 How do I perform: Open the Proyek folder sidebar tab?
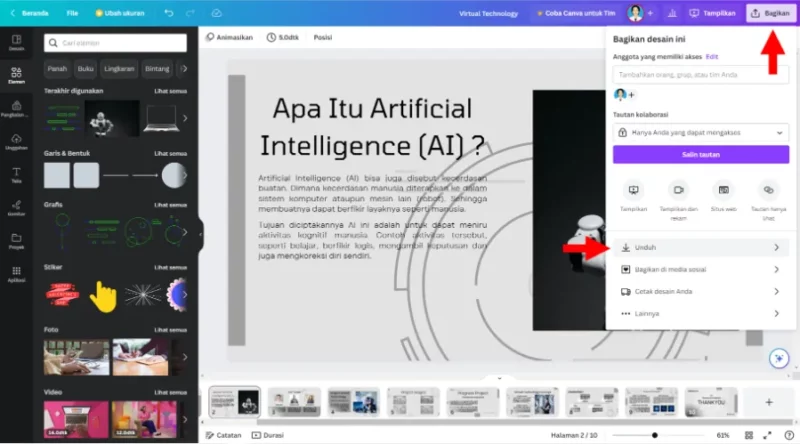click(x=16, y=241)
